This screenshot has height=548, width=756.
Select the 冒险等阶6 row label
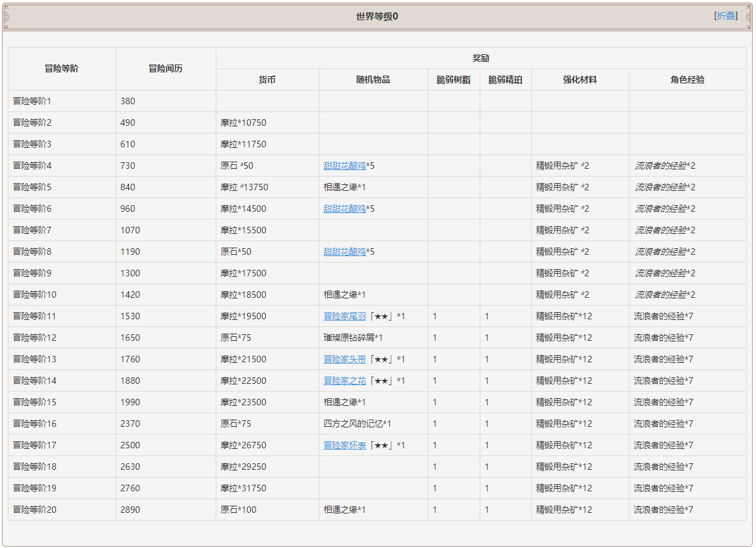point(32,209)
